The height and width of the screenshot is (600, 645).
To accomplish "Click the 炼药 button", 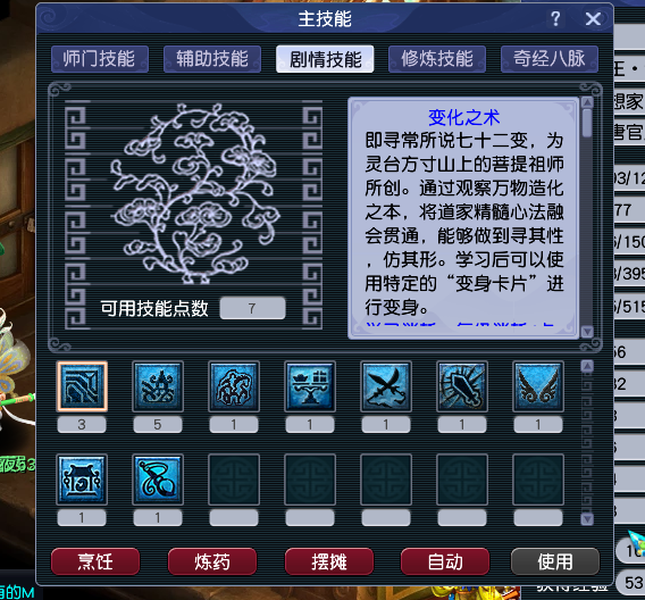I will click(212, 561).
